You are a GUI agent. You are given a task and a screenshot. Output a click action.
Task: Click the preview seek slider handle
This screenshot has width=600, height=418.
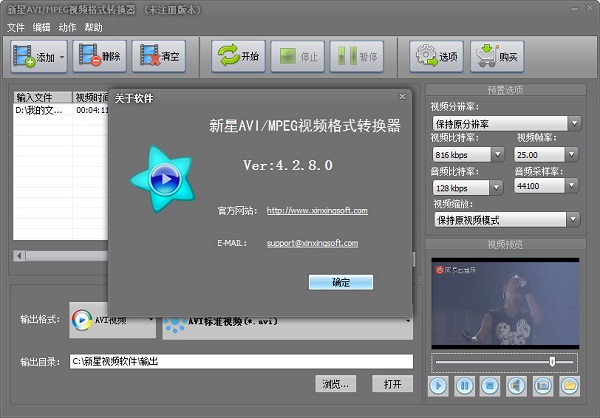coord(552,362)
